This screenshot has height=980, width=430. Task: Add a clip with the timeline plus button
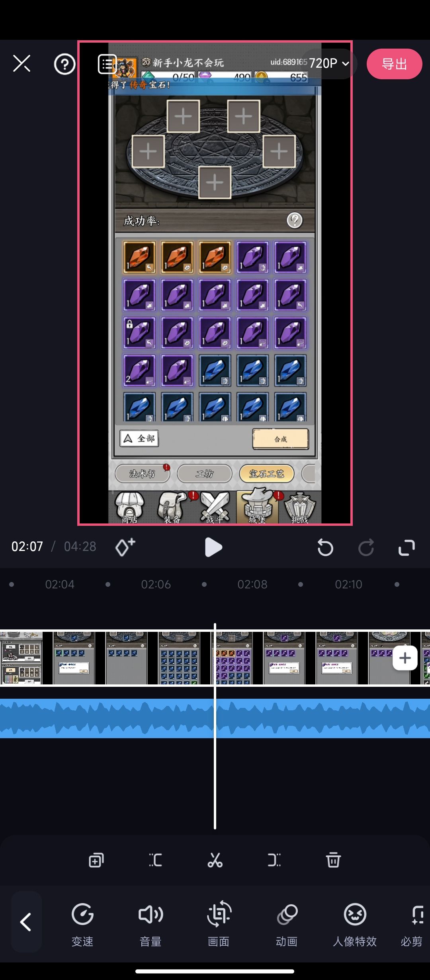pos(405,658)
